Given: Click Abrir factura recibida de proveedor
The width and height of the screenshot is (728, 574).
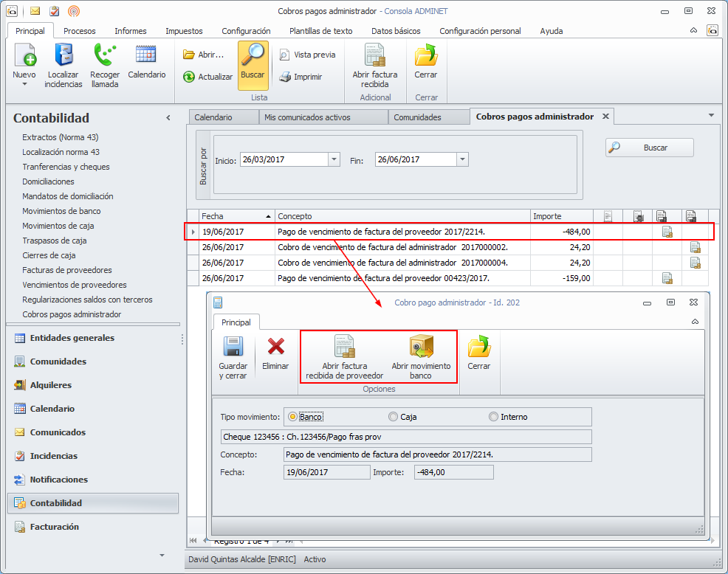Looking at the screenshot, I should [345, 357].
